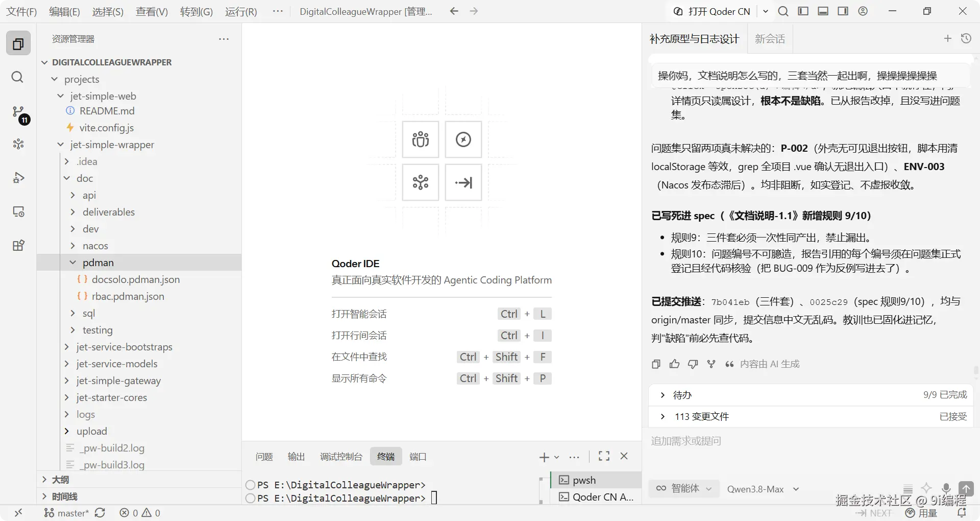Give thumbs down to AI response
The height and width of the screenshot is (521, 980).
693,364
